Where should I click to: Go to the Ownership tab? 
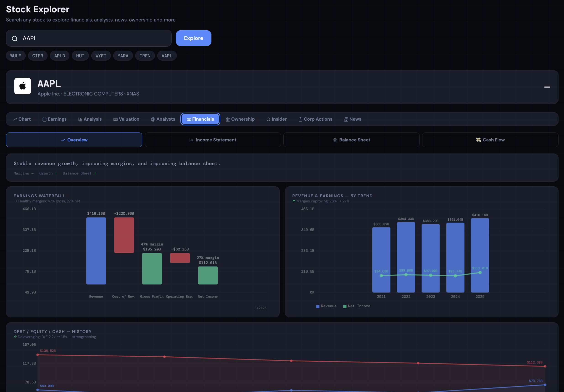pyautogui.click(x=240, y=119)
